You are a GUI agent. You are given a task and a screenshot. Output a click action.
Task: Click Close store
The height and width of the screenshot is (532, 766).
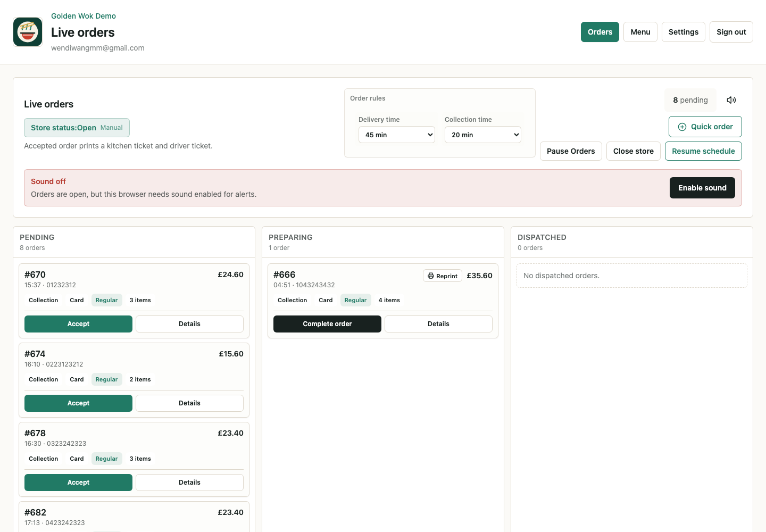[634, 151]
